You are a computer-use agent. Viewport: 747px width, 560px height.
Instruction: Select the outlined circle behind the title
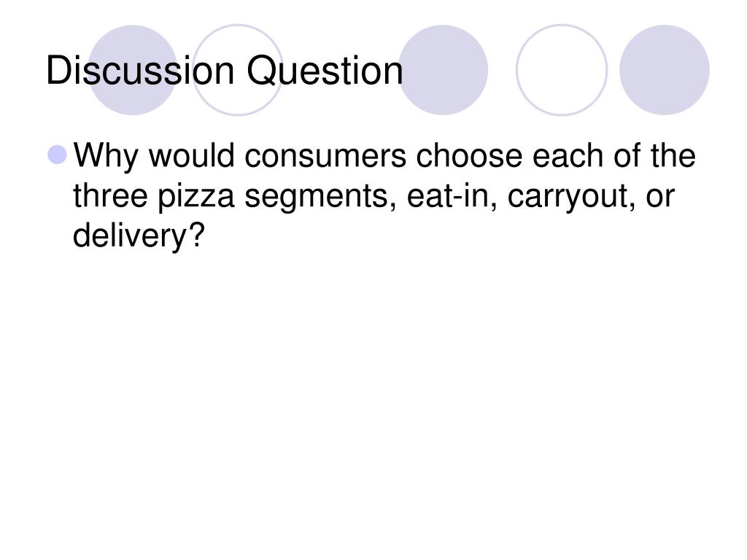tap(238, 70)
